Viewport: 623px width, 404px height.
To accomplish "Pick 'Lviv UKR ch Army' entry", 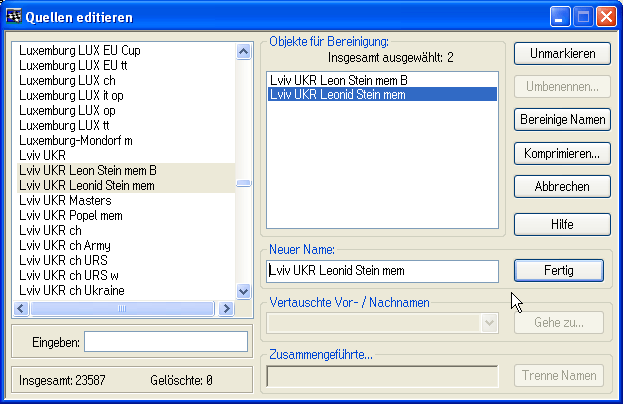I will 65,246.
